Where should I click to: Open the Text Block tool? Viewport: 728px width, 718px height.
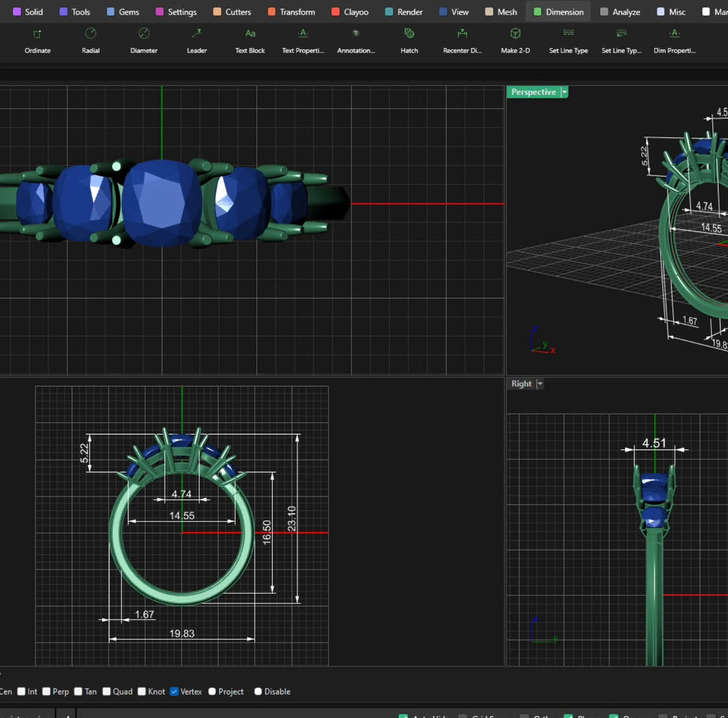coord(250,40)
